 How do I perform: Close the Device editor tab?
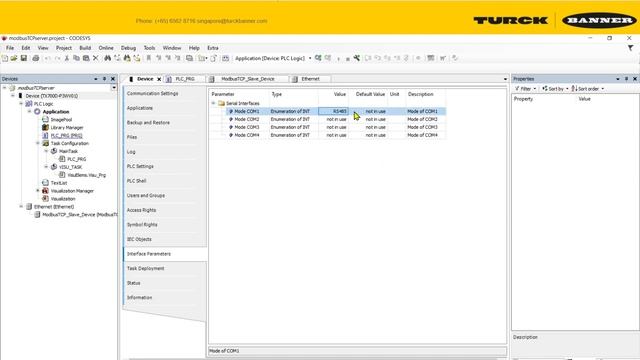click(x=159, y=79)
